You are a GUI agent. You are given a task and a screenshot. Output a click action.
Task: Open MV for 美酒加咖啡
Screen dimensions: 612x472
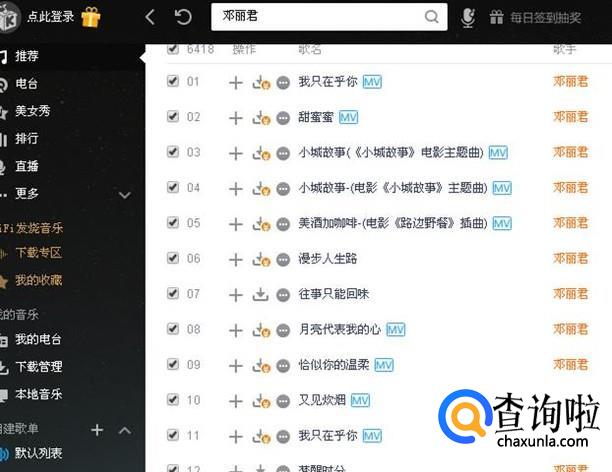point(502,224)
